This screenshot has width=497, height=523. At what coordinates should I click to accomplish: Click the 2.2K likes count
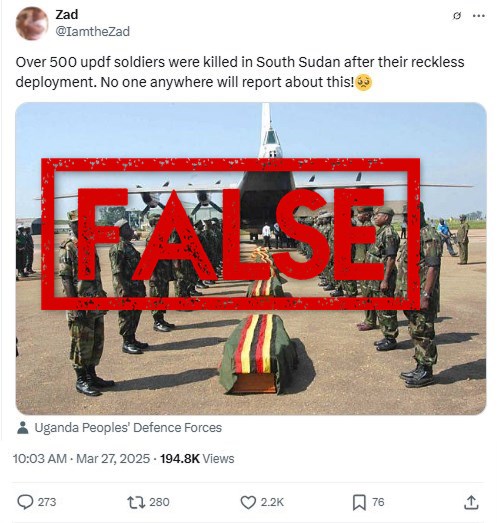click(272, 502)
